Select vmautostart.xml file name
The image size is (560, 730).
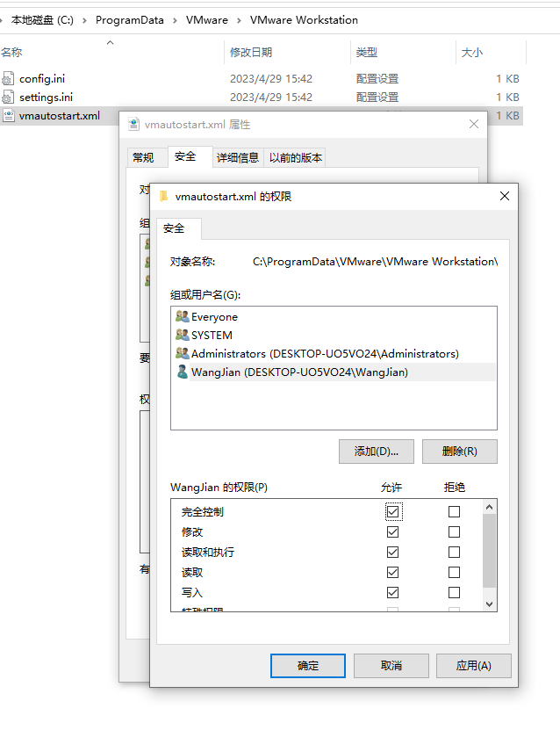(x=60, y=115)
